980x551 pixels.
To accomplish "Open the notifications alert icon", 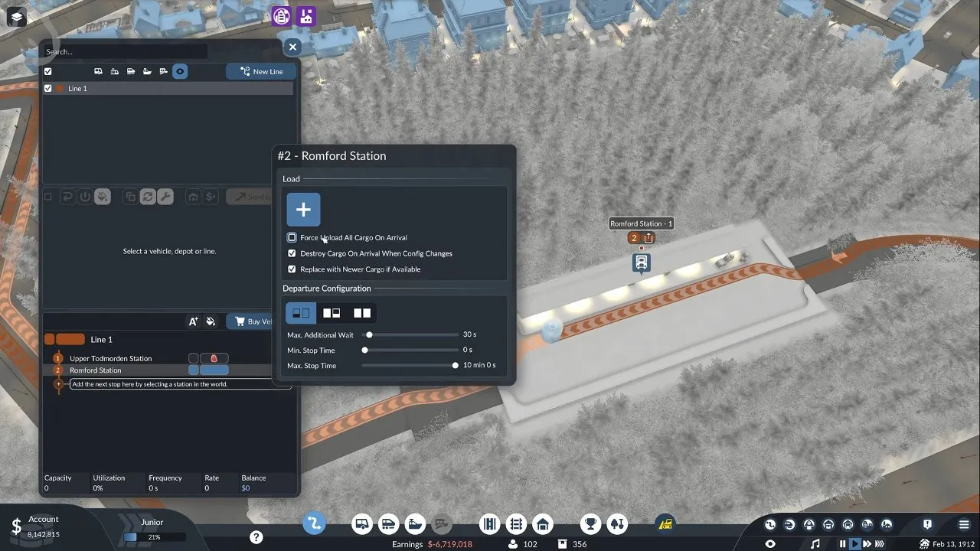I will 927,524.
